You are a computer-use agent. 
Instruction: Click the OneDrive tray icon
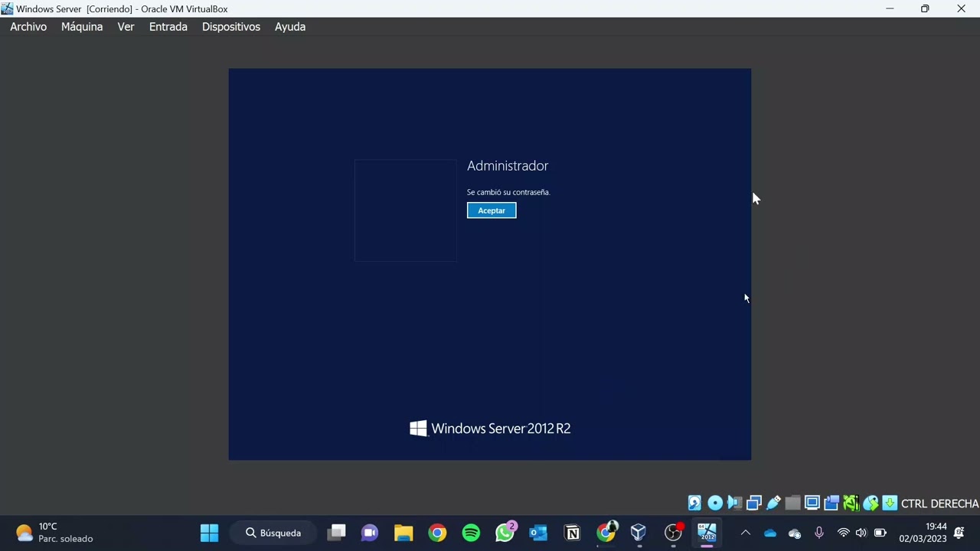[x=770, y=533]
